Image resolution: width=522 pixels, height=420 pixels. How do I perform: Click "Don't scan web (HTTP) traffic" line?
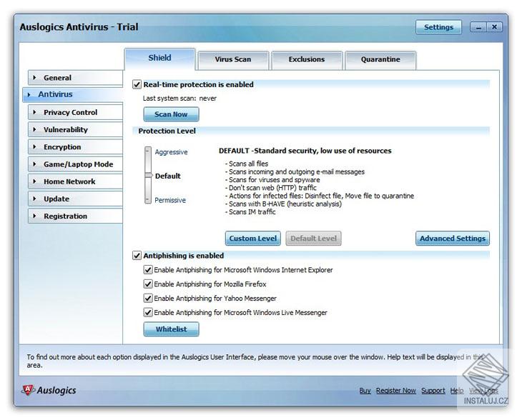pyautogui.click(x=271, y=188)
